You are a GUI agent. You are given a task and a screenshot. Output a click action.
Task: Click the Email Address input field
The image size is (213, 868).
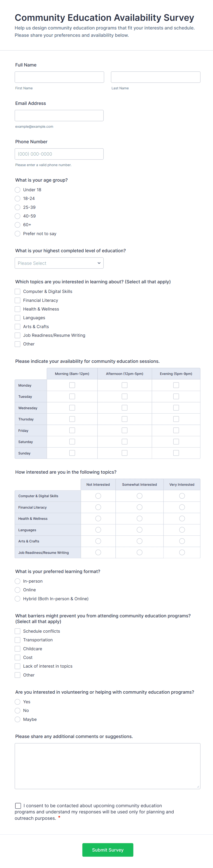pyautogui.click(x=59, y=115)
